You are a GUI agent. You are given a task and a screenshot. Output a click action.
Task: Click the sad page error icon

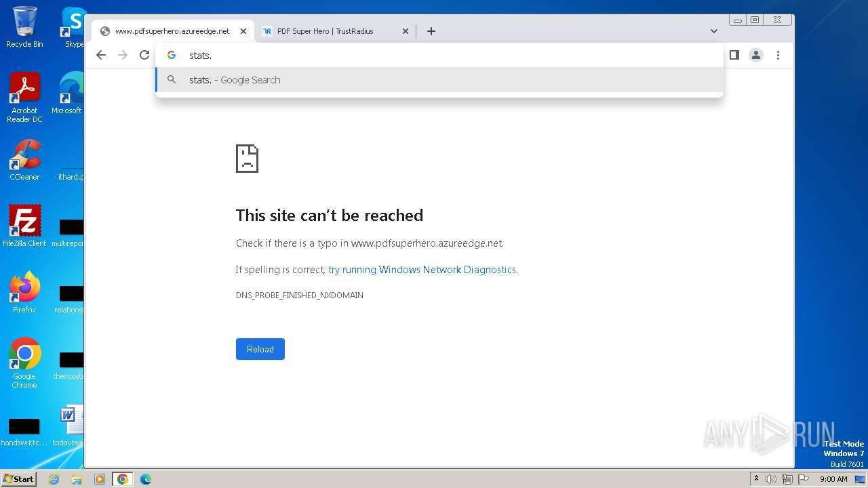point(247,159)
